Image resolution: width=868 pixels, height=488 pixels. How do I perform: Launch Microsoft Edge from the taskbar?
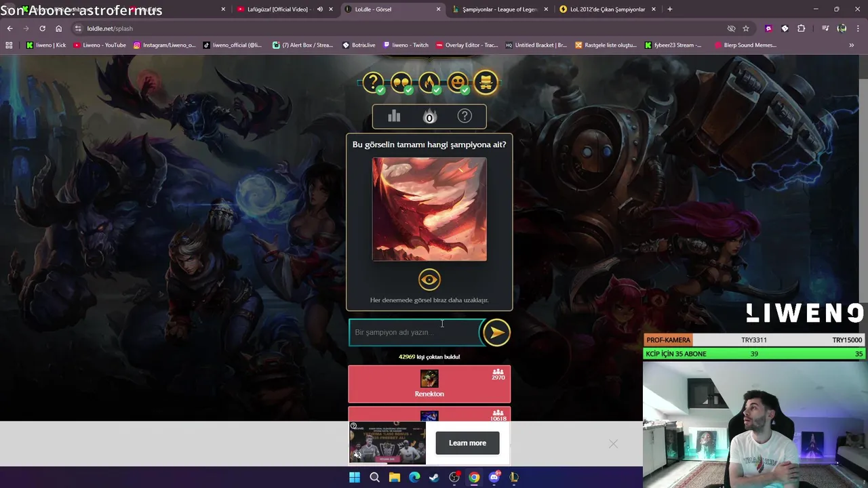pyautogui.click(x=414, y=477)
